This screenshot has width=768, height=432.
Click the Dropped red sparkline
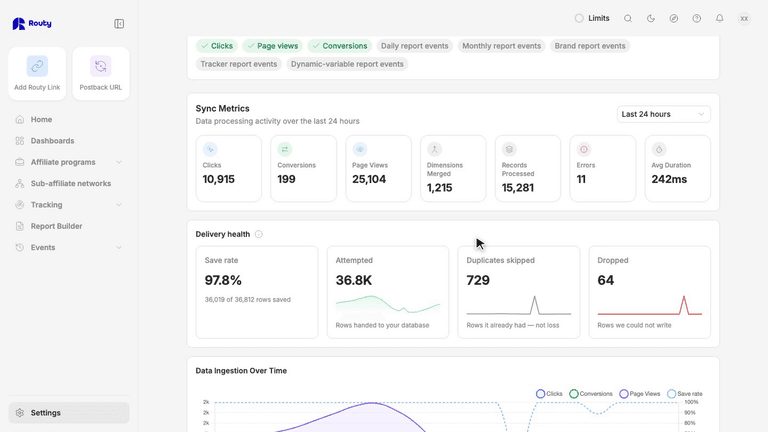(x=649, y=305)
